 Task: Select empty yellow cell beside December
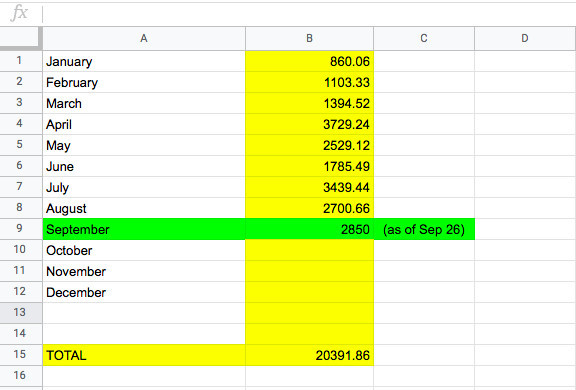click(310, 292)
